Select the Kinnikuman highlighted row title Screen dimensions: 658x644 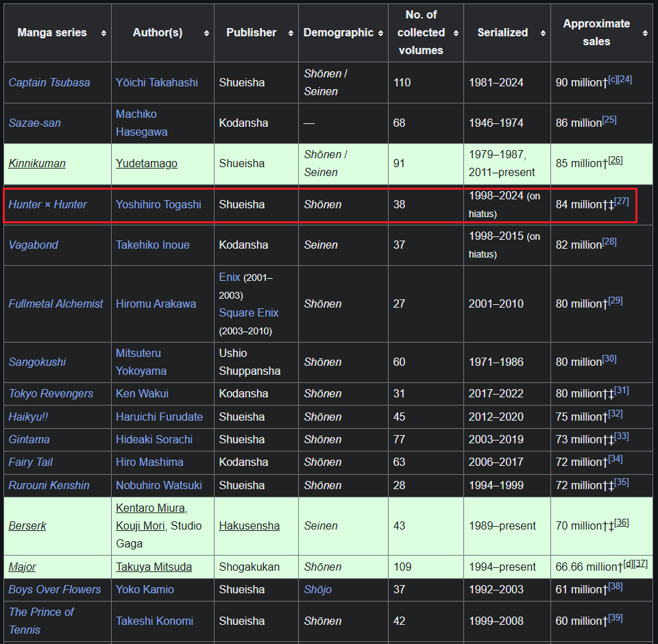click(x=37, y=164)
